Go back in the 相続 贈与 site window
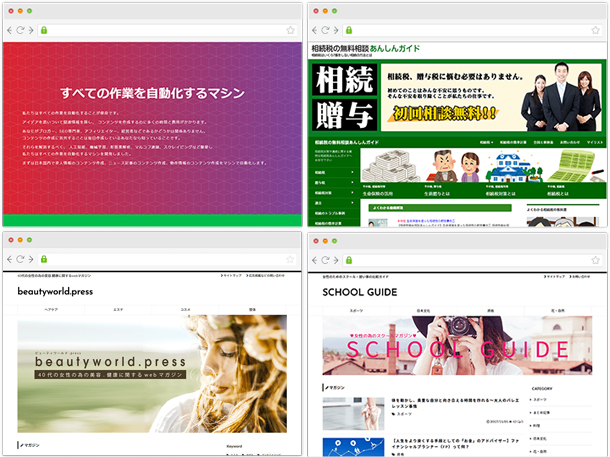Image resolution: width=610 pixels, height=457 pixels. [315, 30]
